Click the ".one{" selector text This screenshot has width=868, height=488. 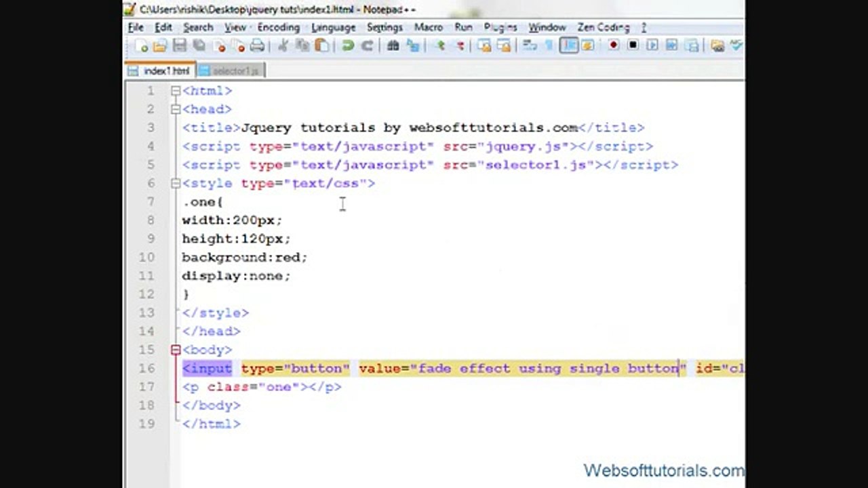click(x=203, y=202)
